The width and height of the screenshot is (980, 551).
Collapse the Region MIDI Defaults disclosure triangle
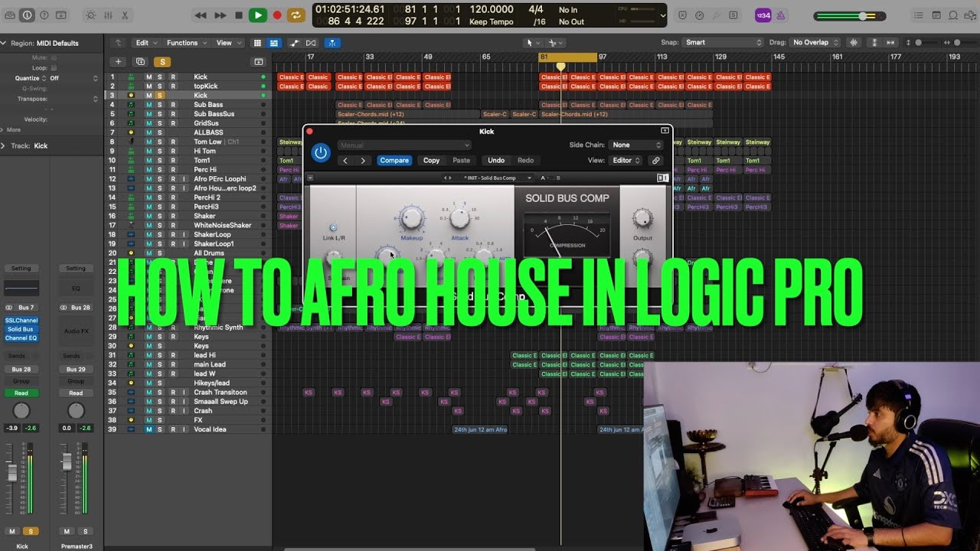tap(4, 44)
